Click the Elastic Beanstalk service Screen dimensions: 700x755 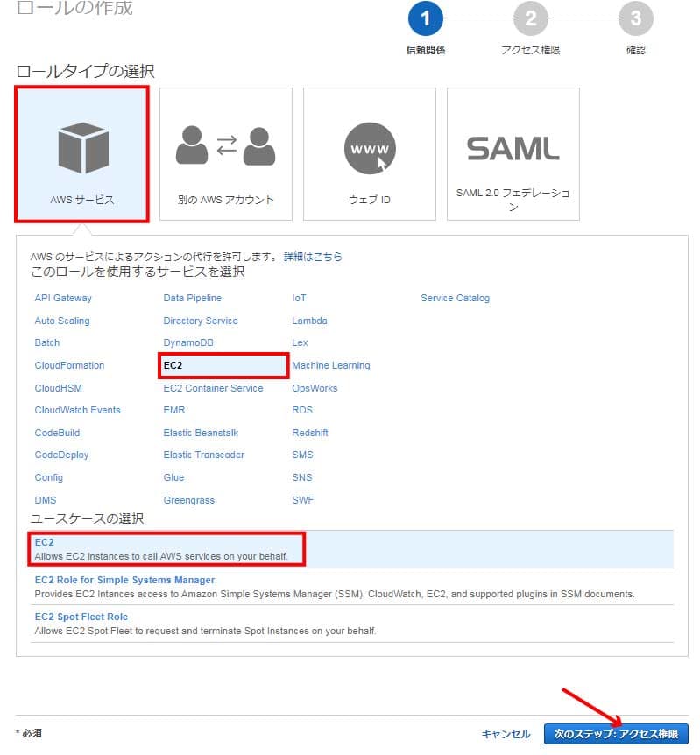[201, 433]
